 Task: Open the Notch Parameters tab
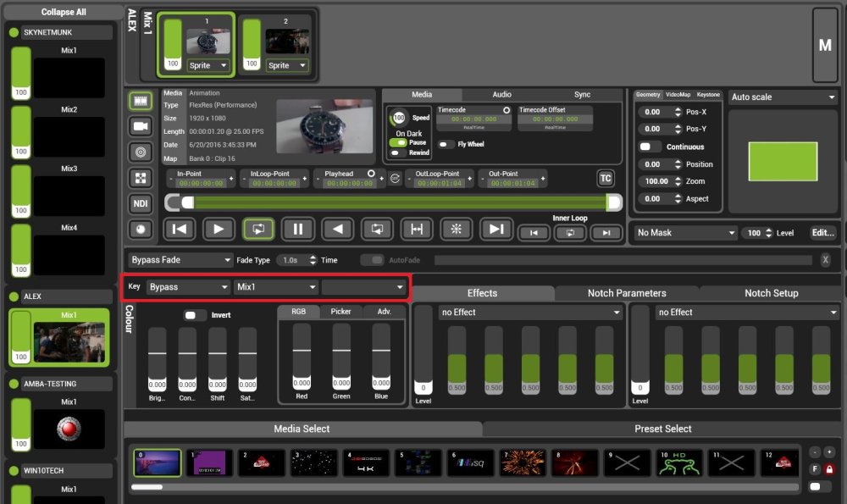tap(627, 293)
